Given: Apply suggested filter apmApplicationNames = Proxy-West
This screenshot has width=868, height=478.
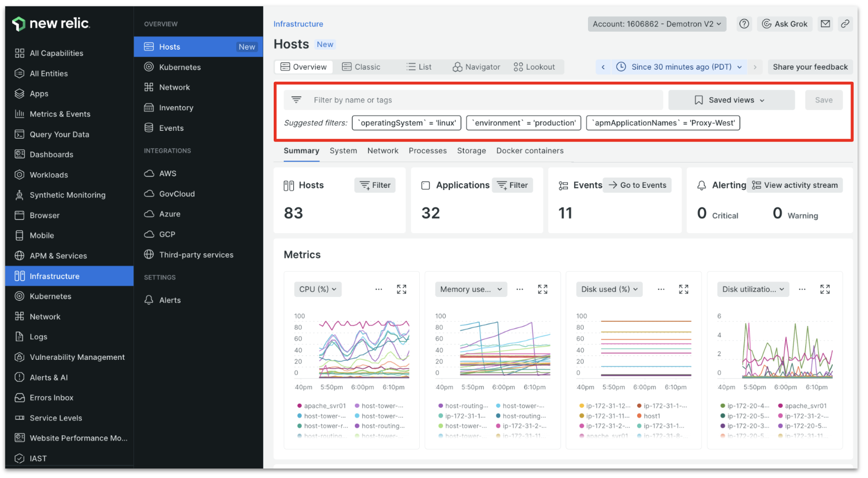Looking at the screenshot, I should pos(663,123).
